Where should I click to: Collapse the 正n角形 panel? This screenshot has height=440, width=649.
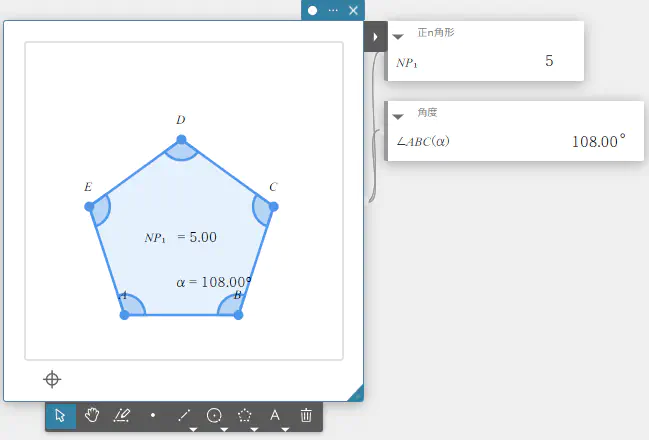click(x=398, y=36)
